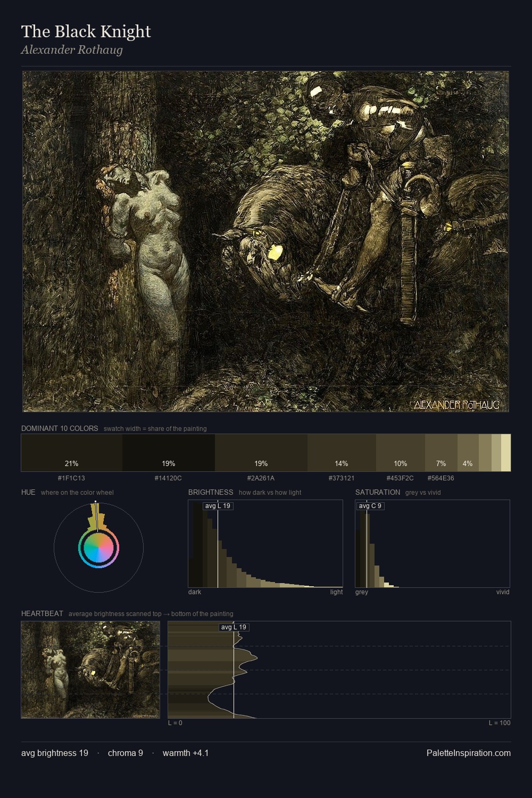
Task: Select the 21% color swatch #1F1C13
Action: [72, 453]
